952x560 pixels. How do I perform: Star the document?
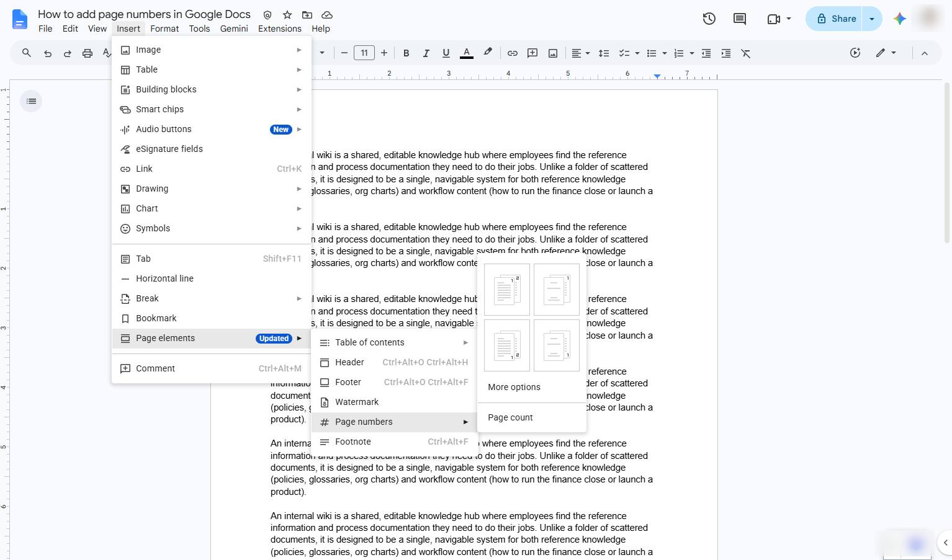click(x=287, y=15)
